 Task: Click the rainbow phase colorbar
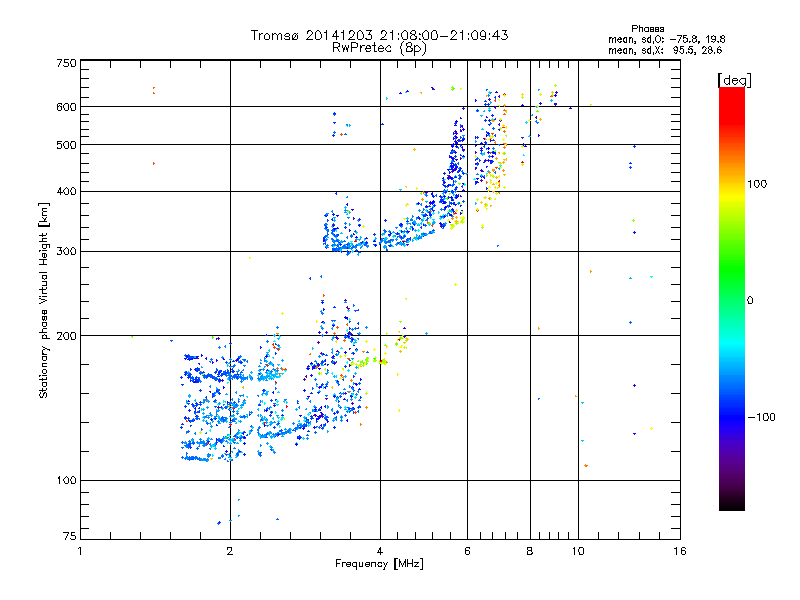732,299
